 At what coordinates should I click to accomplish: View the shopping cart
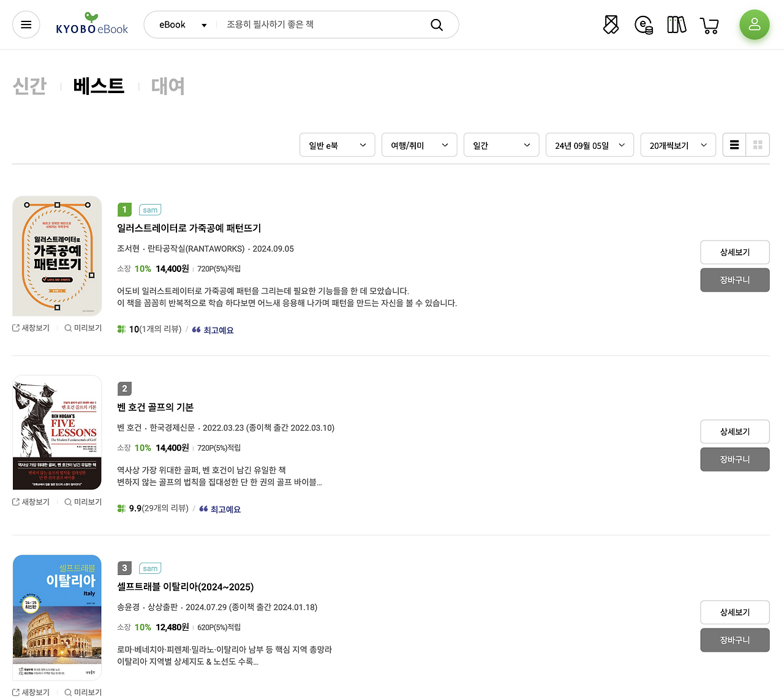click(709, 24)
